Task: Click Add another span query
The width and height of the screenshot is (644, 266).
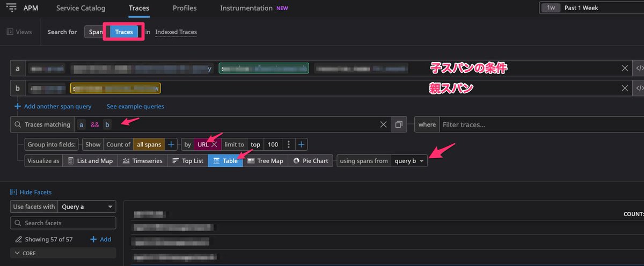Action: 53,106
